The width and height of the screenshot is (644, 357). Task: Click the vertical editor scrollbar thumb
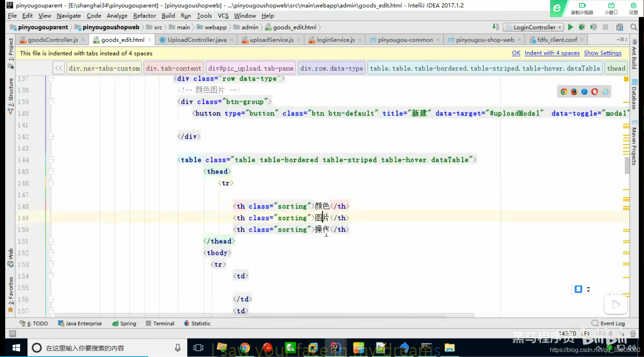(x=627, y=165)
